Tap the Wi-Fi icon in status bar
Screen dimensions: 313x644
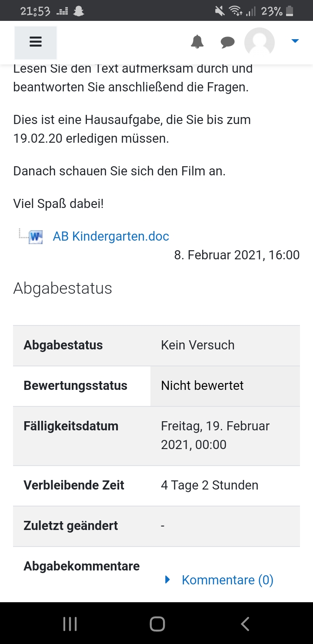[236, 11]
